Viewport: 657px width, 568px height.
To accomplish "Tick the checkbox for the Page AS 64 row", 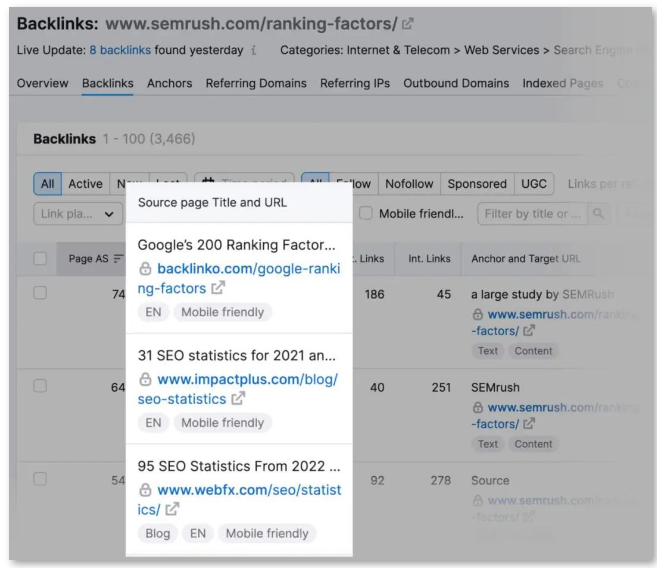I will point(40,386).
